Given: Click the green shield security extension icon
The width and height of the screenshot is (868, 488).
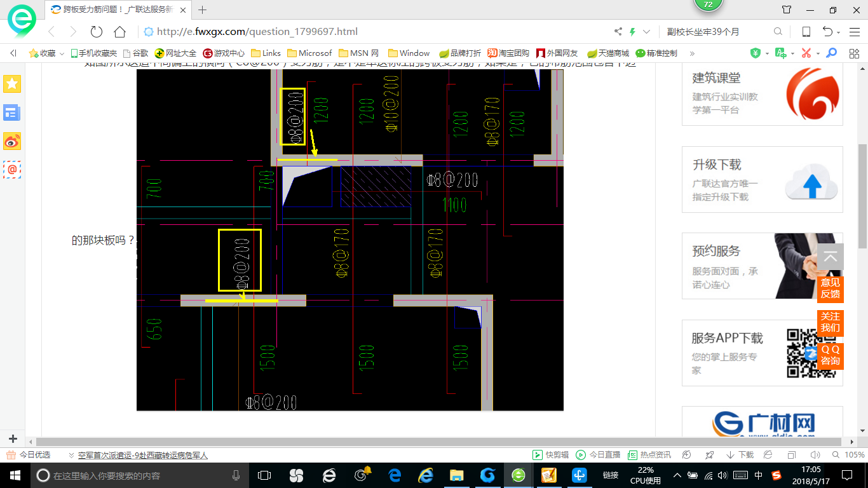Looking at the screenshot, I should [756, 53].
